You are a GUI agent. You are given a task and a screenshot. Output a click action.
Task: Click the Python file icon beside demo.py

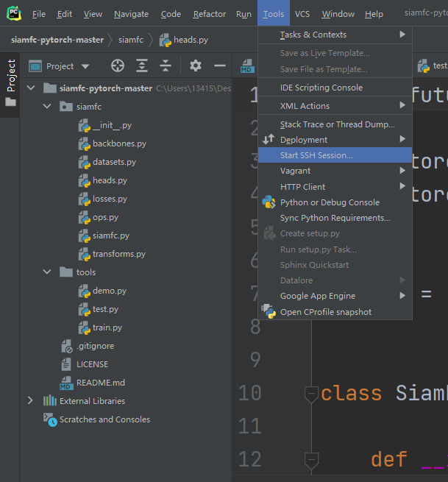click(x=84, y=291)
